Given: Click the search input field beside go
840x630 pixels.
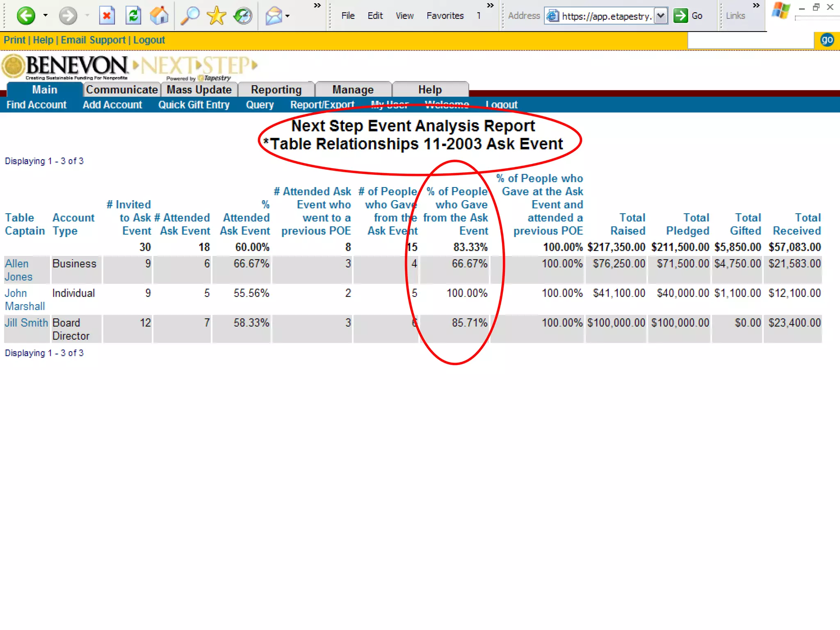Looking at the screenshot, I should 751,41.
